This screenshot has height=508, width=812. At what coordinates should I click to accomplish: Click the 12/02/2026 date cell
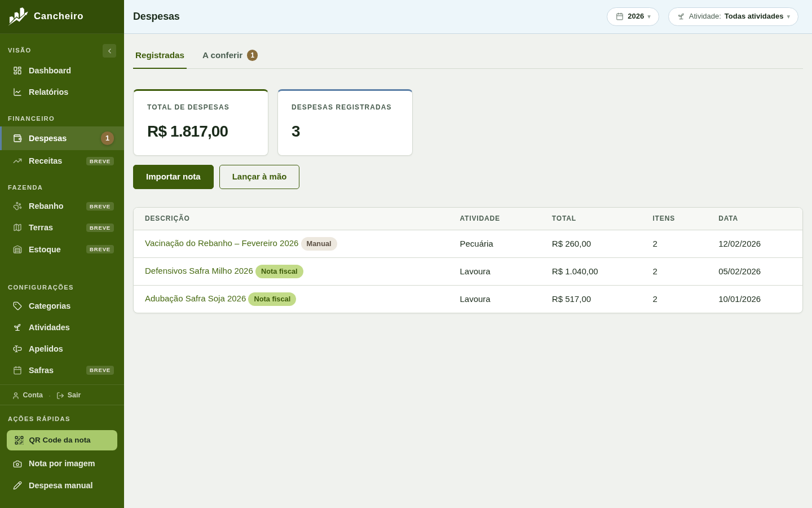[739, 244]
